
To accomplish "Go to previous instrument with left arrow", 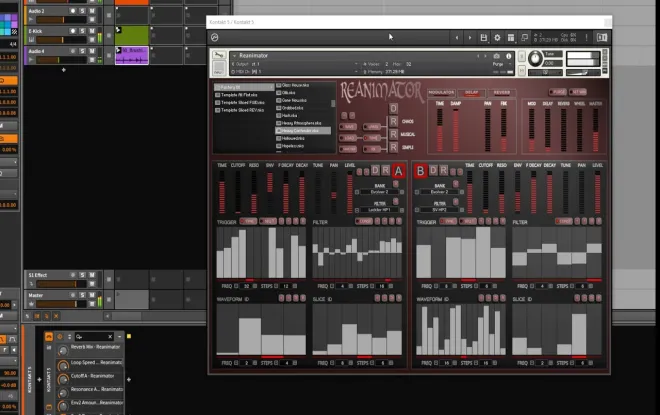I will [457, 38].
